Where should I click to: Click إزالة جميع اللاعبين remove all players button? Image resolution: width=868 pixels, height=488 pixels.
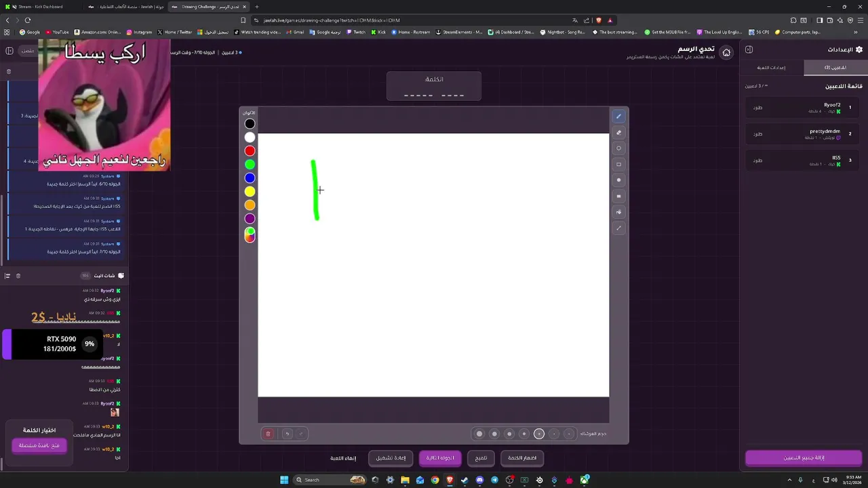pos(804,458)
